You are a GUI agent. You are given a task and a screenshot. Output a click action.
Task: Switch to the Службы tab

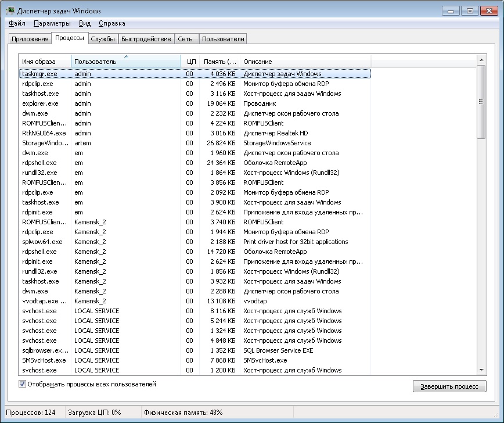(103, 39)
